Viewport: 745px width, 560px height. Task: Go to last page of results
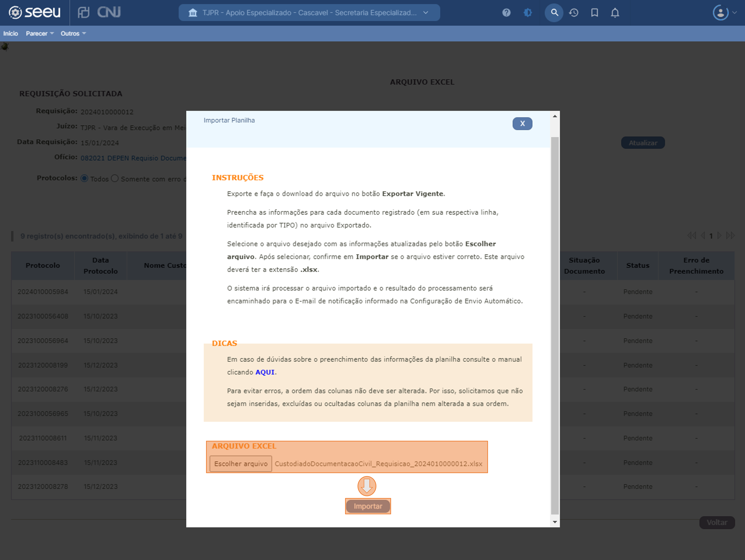(730, 235)
